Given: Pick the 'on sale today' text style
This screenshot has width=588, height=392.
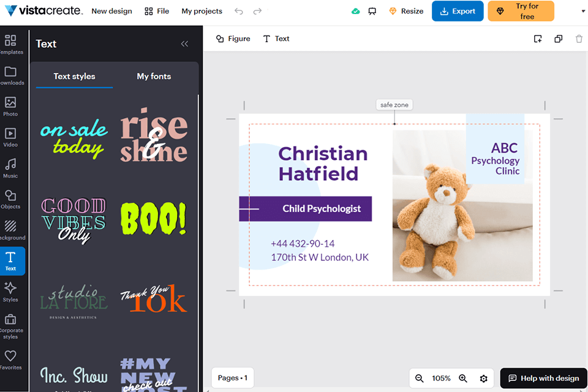Looking at the screenshot, I should click(74, 138).
